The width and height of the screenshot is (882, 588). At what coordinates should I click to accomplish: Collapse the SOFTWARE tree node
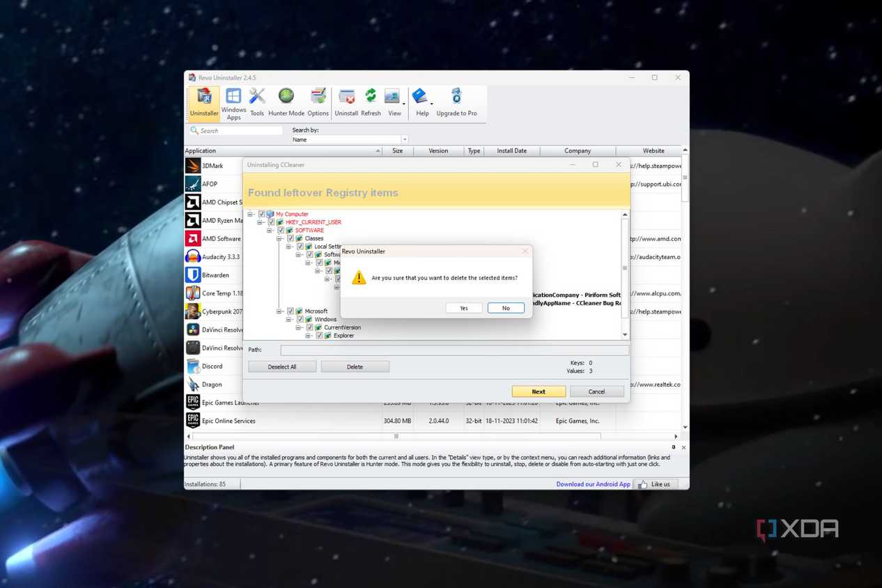[270, 231]
